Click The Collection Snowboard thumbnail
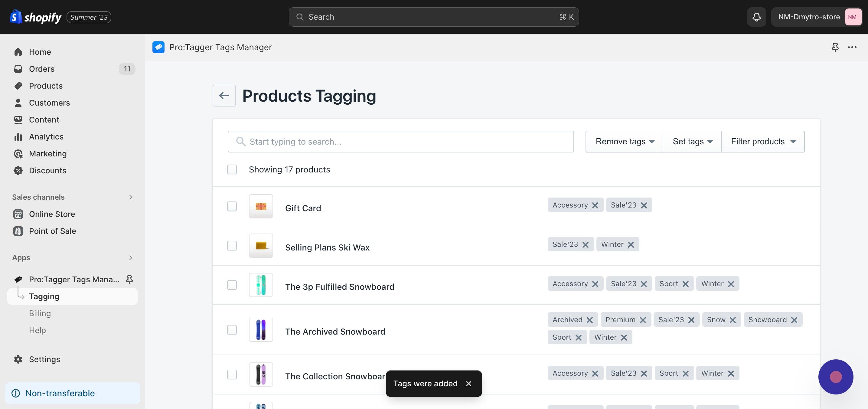The width and height of the screenshot is (868, 409). pyautogui.click(x=261, y=375)
